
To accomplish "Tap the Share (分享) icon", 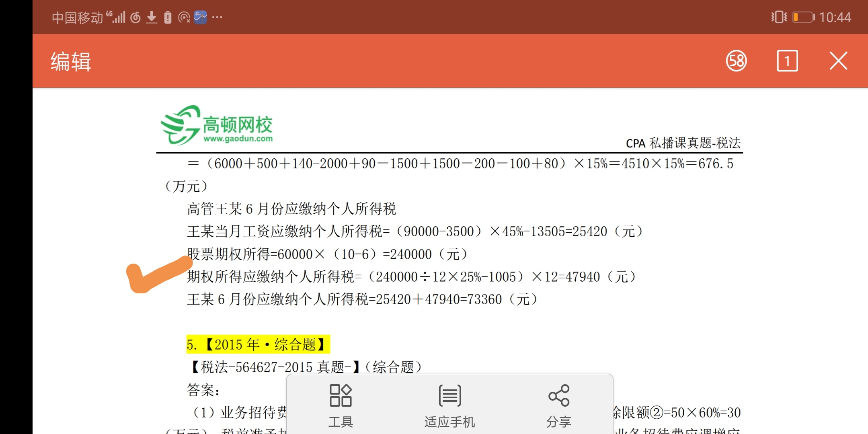I will (x=558, y=395).
